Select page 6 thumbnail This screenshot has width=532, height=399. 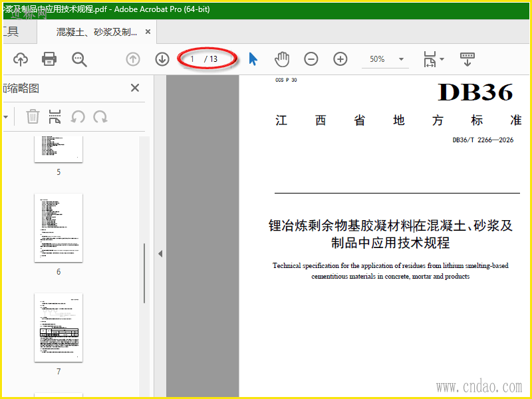pyautogui.click(x=59, y=227)
